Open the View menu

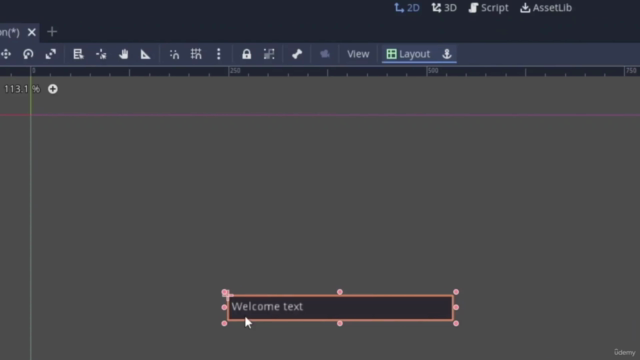358,54
